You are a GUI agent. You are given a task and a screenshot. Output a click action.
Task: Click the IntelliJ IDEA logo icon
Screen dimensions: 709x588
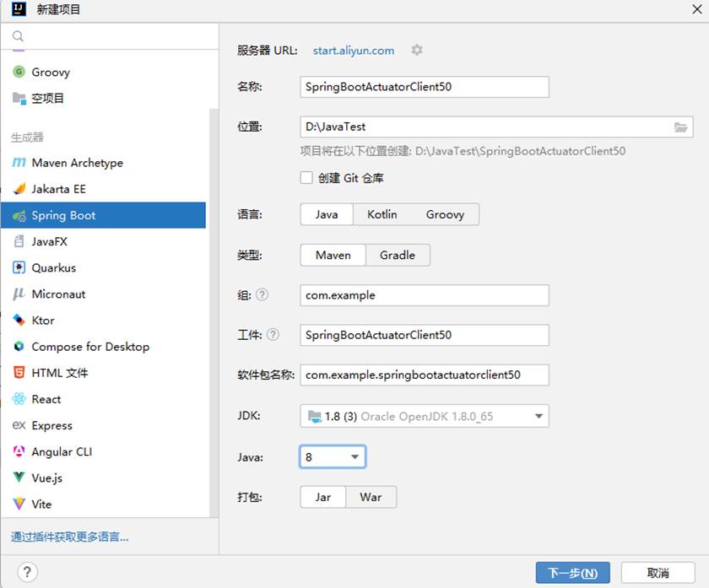coord(19,8)
